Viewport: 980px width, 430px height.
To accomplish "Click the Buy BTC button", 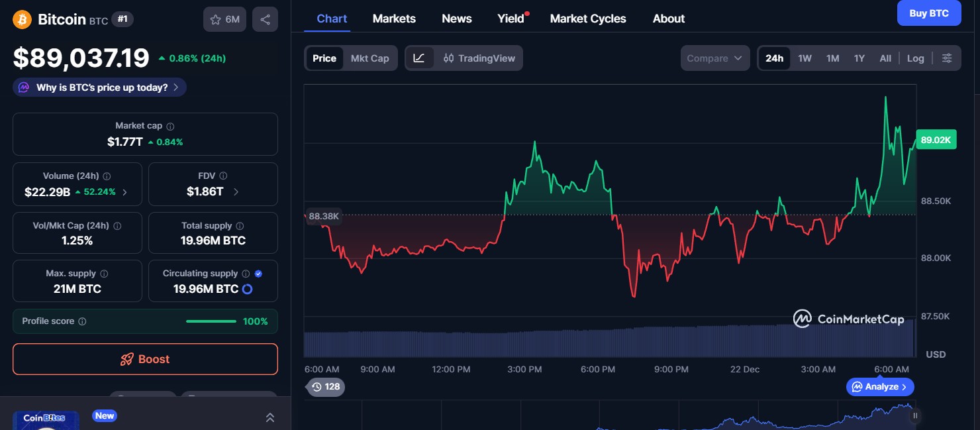I will (x=928, y=13).
